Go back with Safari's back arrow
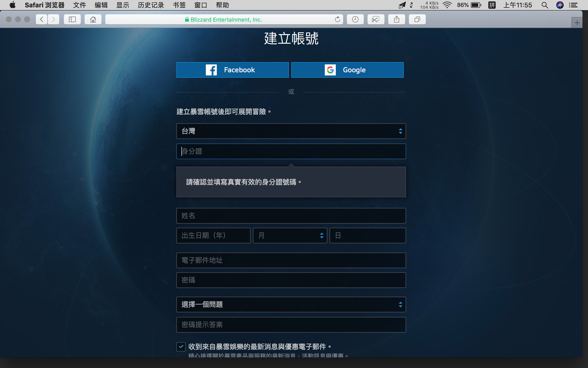The height and width of the screenshot is (368, 588). (x=42, y=20)
